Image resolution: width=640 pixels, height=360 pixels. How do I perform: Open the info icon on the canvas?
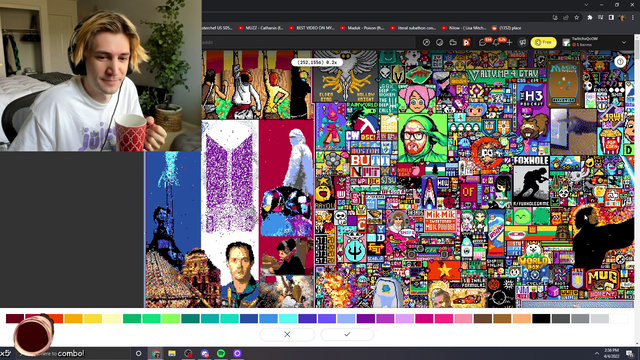(x=620, y=62)
